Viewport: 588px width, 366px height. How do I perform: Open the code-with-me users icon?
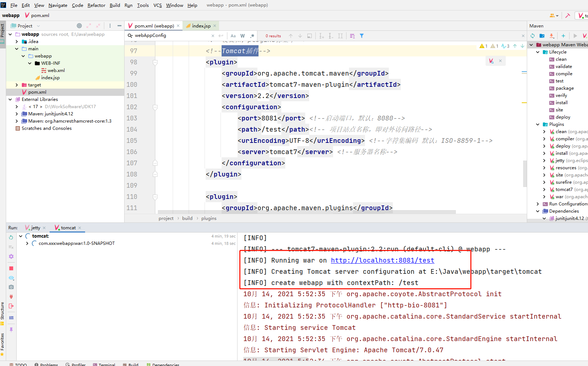point(554,16)
